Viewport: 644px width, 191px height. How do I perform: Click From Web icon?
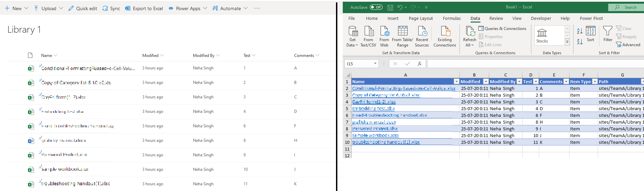[x=384, y=36]
